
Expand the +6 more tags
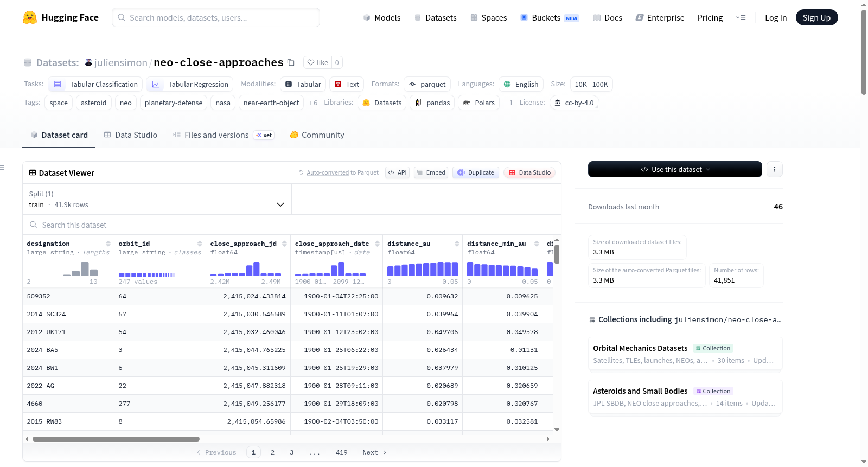point(313,103)
